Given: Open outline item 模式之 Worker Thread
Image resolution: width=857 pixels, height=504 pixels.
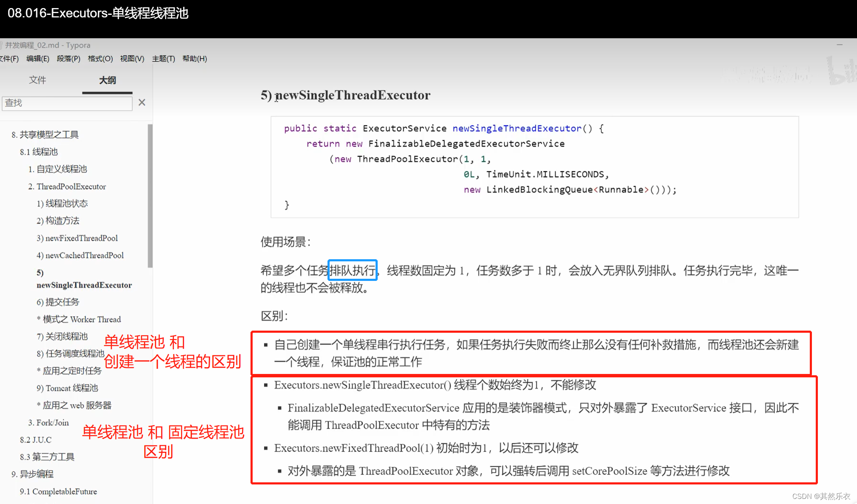Looking at the screenshot, I should click(79, 319).
